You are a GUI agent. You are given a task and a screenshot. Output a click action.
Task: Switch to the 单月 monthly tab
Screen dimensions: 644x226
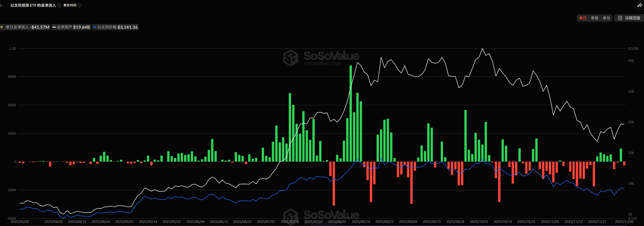tap(606, 18)
